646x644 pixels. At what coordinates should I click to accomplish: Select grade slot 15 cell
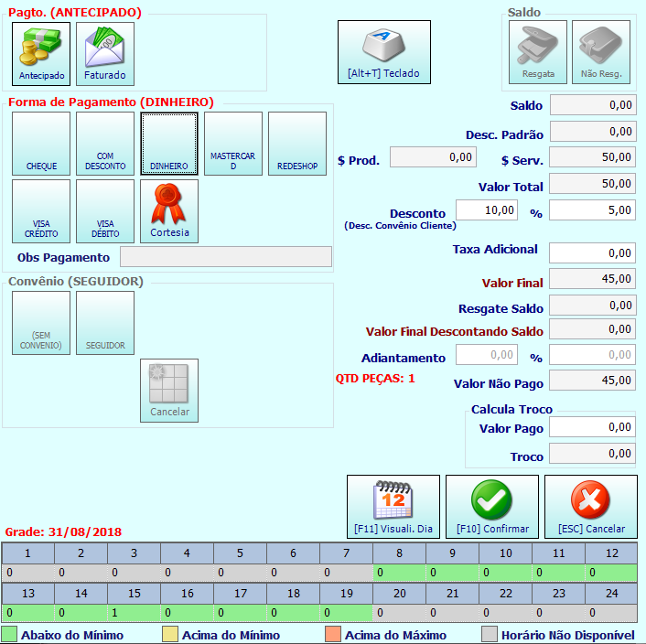tap(134, 613)
